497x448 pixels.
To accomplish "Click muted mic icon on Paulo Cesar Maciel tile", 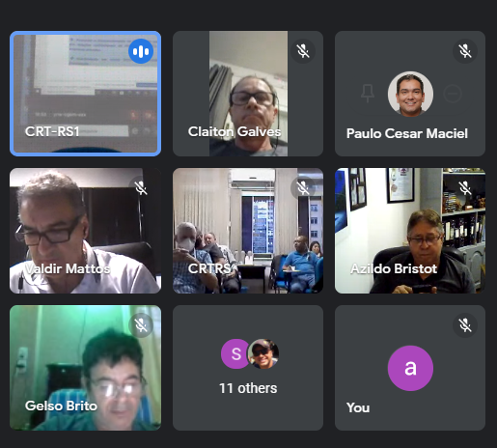I will click(x=465, y=51).
